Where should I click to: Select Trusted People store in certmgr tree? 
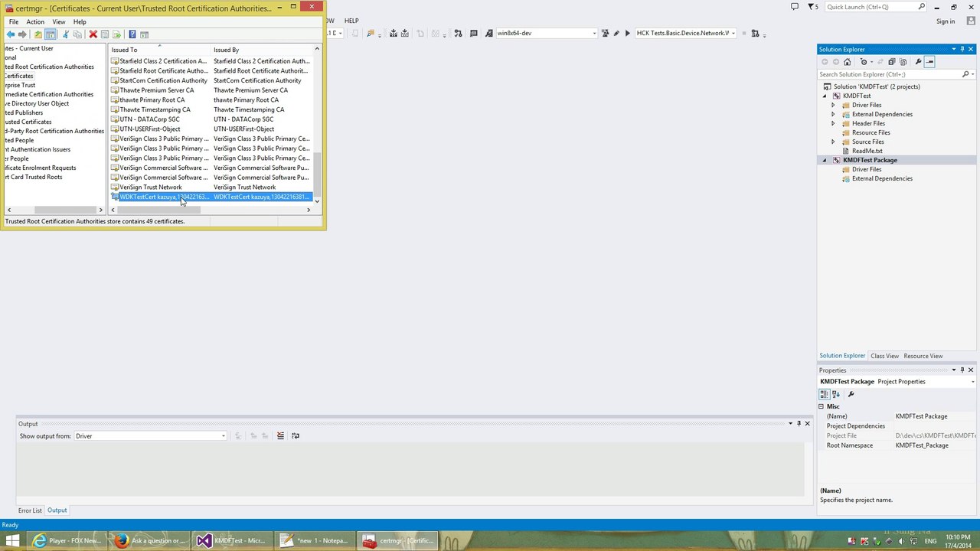coord(18,140)
